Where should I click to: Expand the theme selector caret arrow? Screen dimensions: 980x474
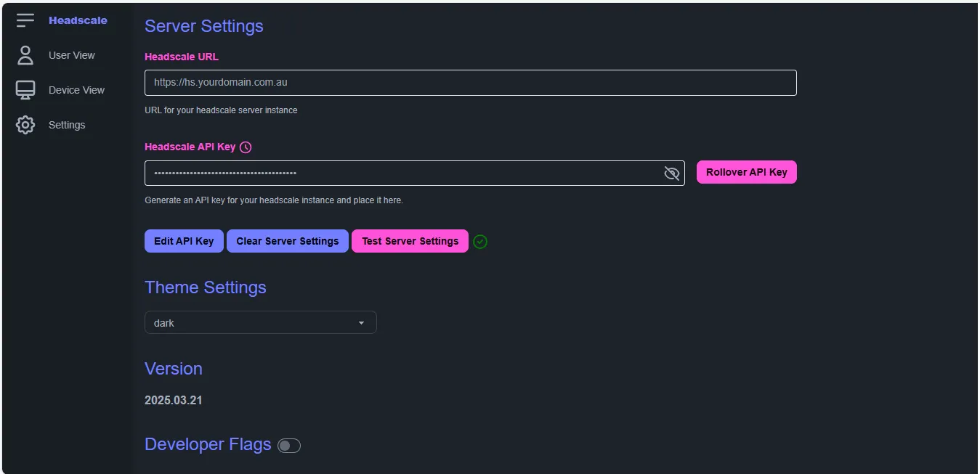point(361,323)
